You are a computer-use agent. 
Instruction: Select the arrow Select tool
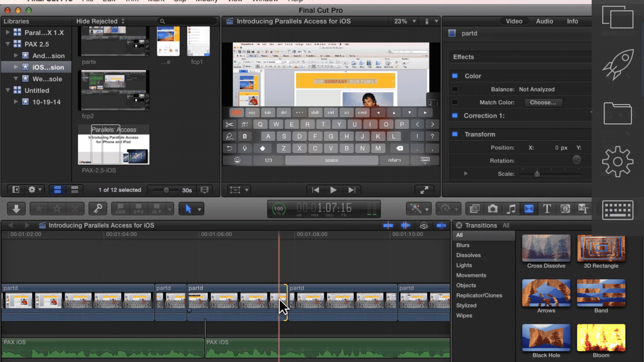188,209
